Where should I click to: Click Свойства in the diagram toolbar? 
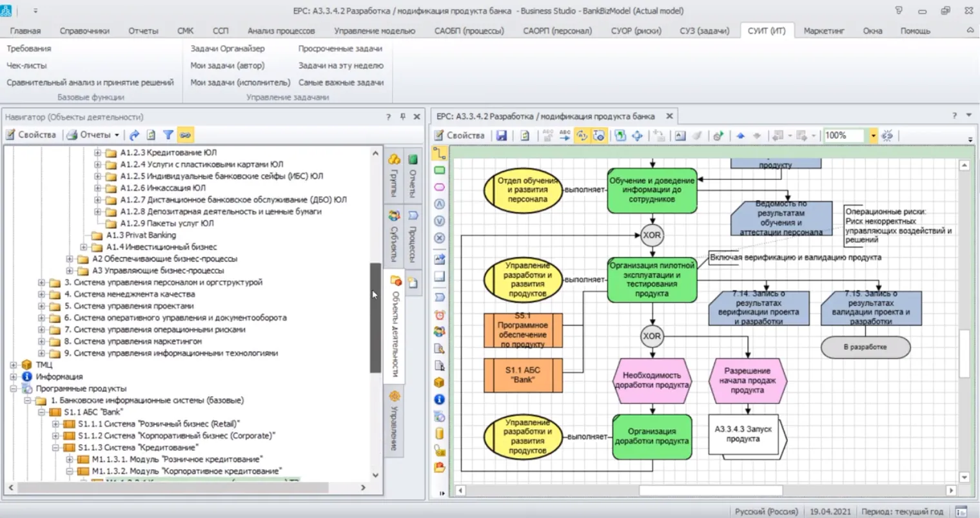click(458, 135)
